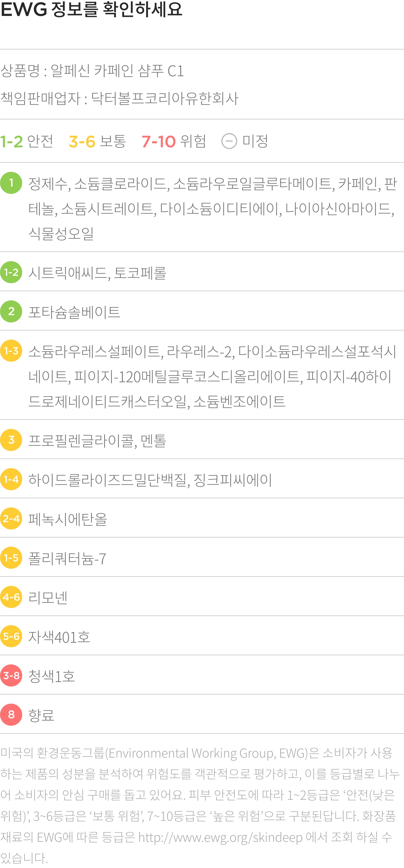
Task: Click the yellow 1-3 grade badge
Action: click(x=11, y=350)
